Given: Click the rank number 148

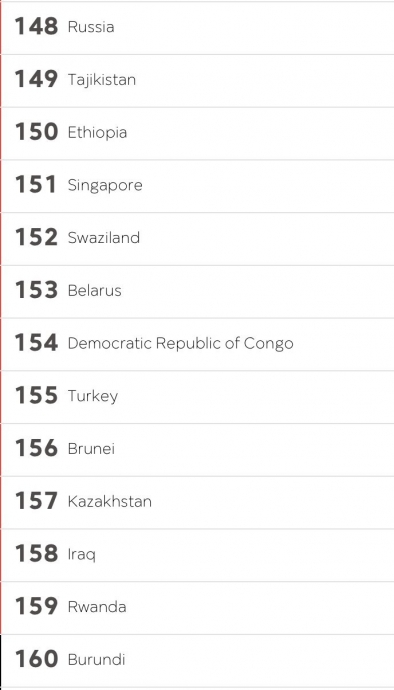Looking at the screenshot, I should click(37, 26).
